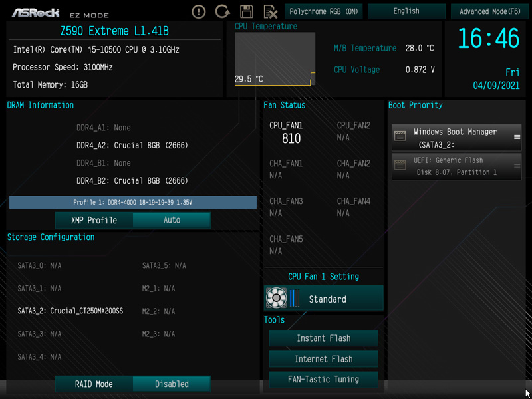Launch Instant Flash tool
The width and height of the screenshot is (532, 399).
(x=324, y=338)
